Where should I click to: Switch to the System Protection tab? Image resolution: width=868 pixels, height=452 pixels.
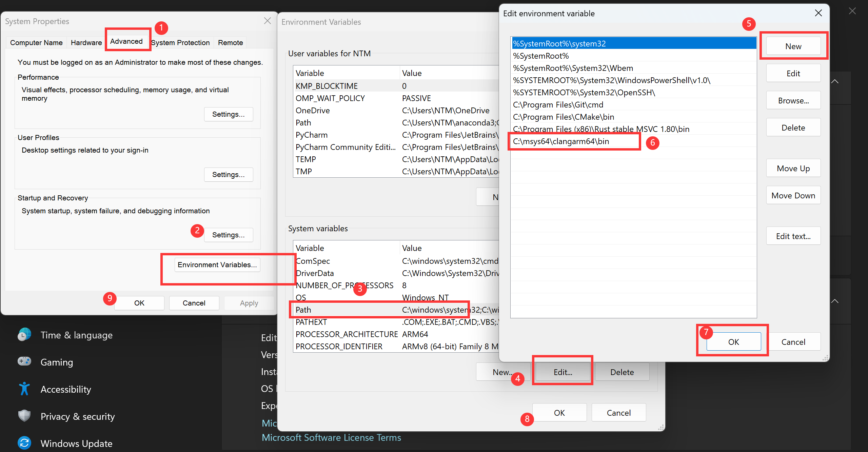pyautogui.click(x=180, y=42)
